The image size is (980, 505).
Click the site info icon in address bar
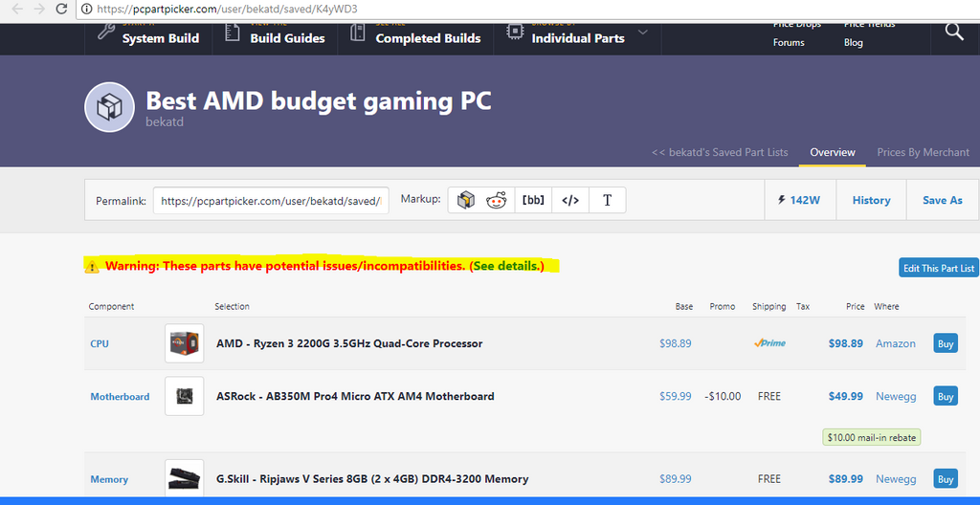tap(86, 9)
